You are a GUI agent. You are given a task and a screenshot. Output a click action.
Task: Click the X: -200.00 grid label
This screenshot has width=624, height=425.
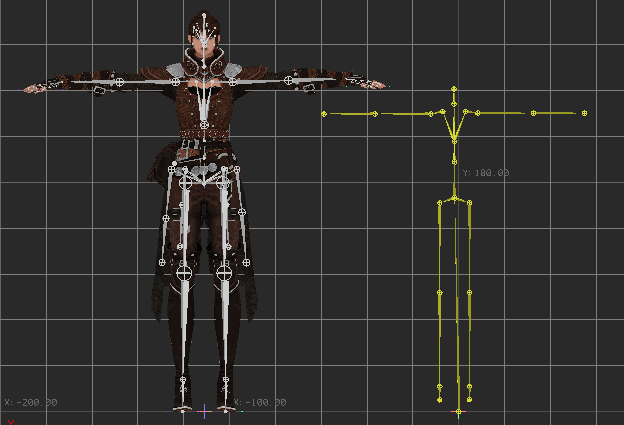pyautogui.click(x=31, y=402)
